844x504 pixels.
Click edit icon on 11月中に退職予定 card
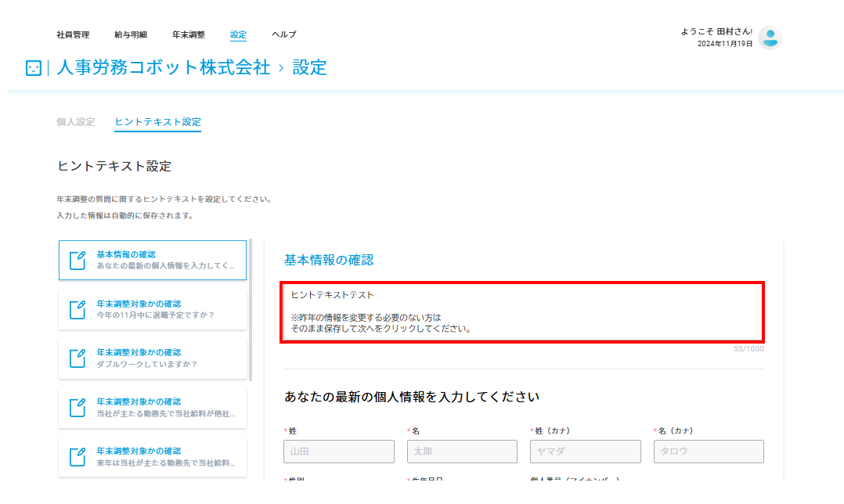tap(78, 310)
